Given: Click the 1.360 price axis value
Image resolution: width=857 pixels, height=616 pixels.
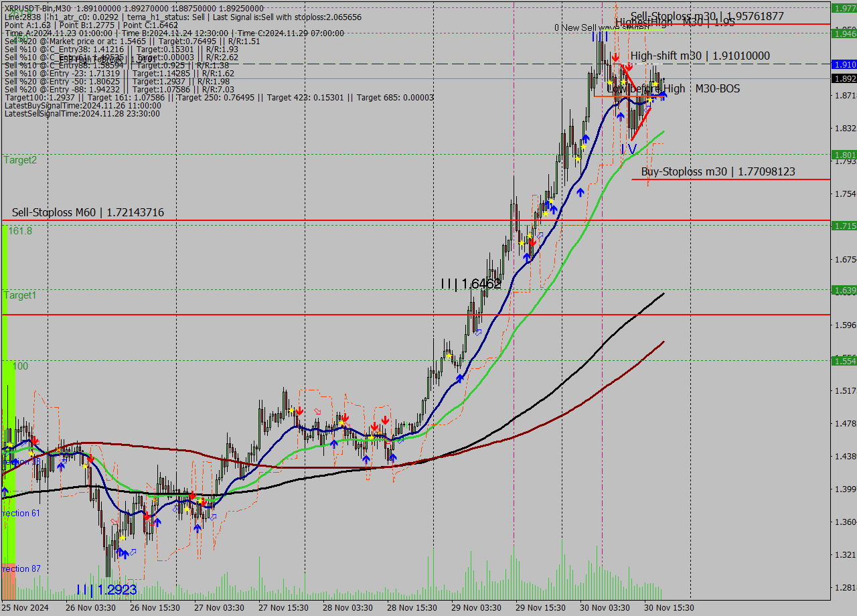Looking at the screenshot, I should [x=844, y=522].
